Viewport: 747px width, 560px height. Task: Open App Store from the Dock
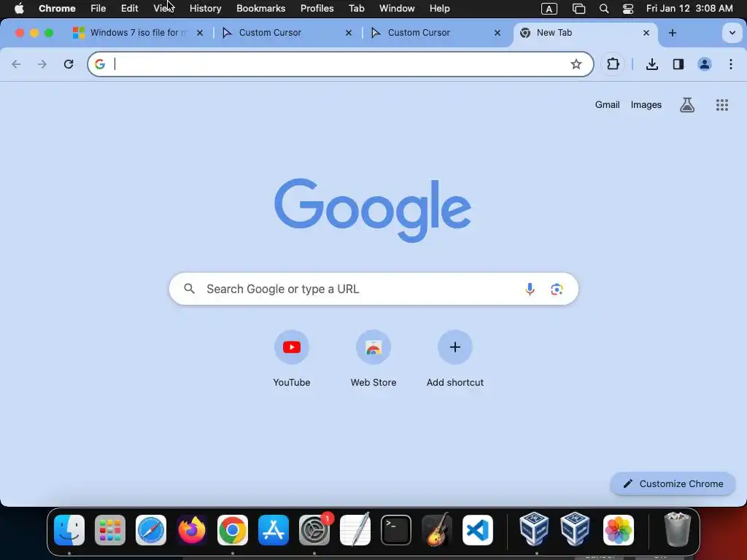(x=274, y=530)
